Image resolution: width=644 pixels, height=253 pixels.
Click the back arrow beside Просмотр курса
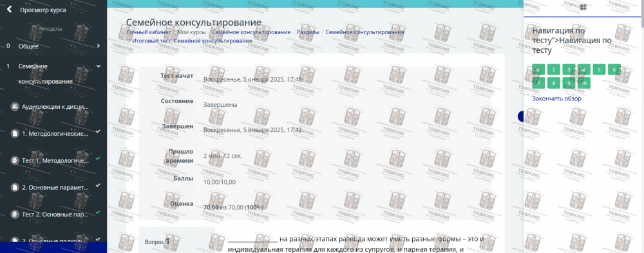(9, 10)
